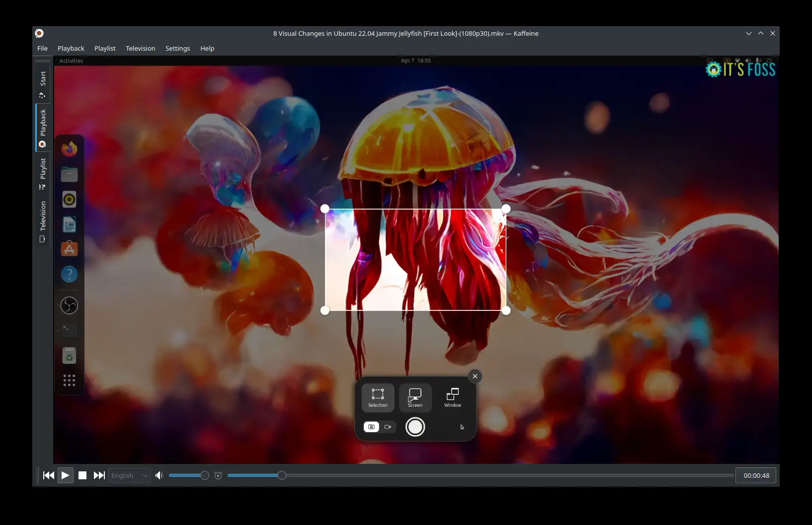812x525 pixels.
Task: Click the Firefox icon in the video dock
Action: pyautogui.click(x=69, y=149)
